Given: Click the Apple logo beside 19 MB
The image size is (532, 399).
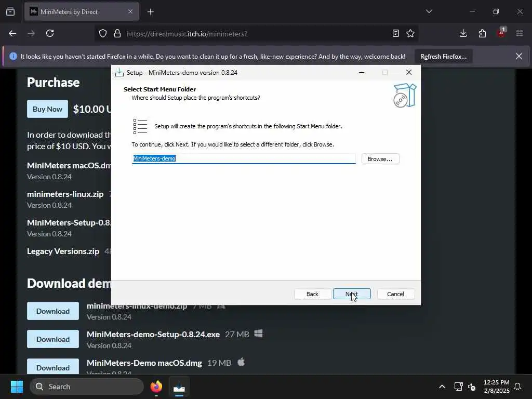Looking at the screenshot, I should pos(241,362).
